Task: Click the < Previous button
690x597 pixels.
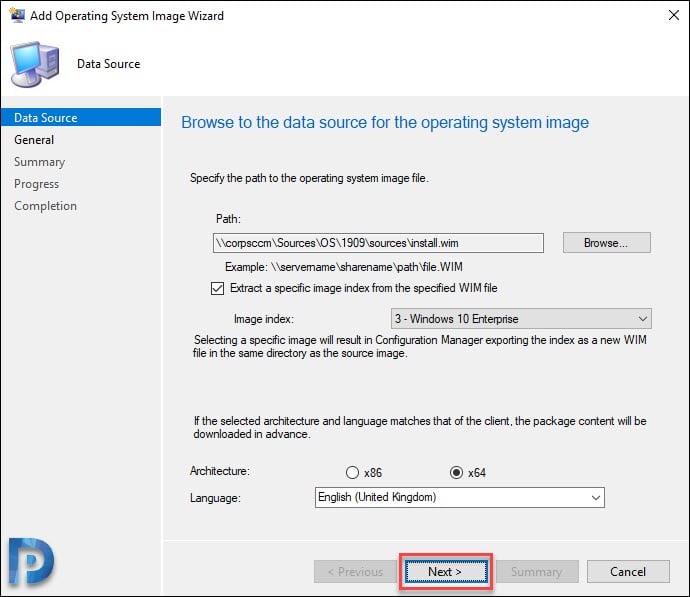Action: tap(355, 571)
